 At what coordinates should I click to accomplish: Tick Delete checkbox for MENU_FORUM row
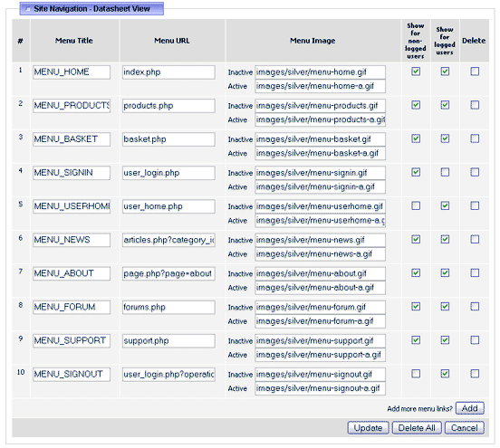click(475, 307)
